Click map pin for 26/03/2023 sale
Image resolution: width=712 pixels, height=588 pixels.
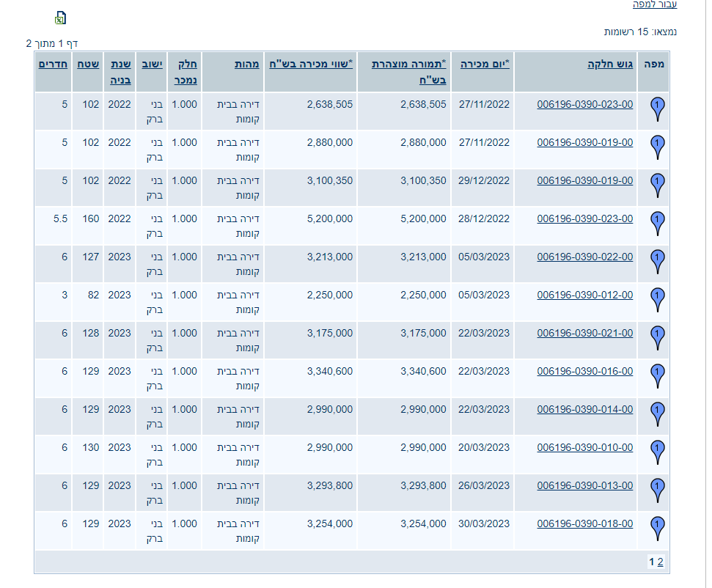(658, 490)
